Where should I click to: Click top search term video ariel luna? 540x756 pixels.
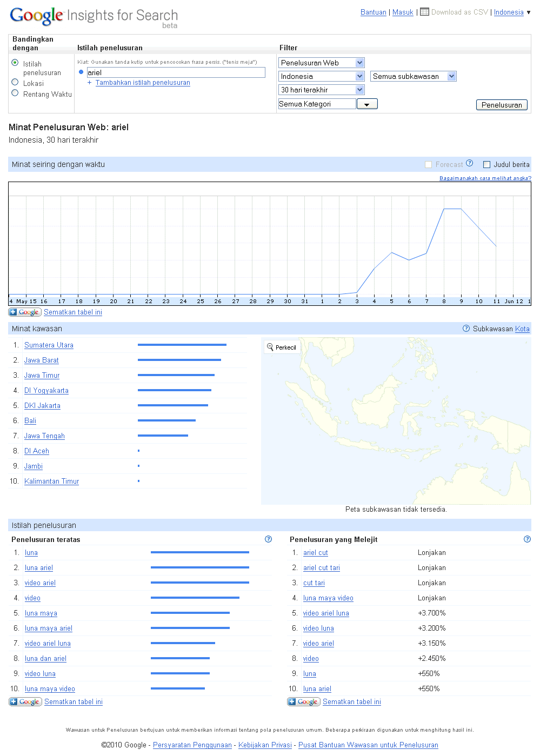click(x=48, y=644)
